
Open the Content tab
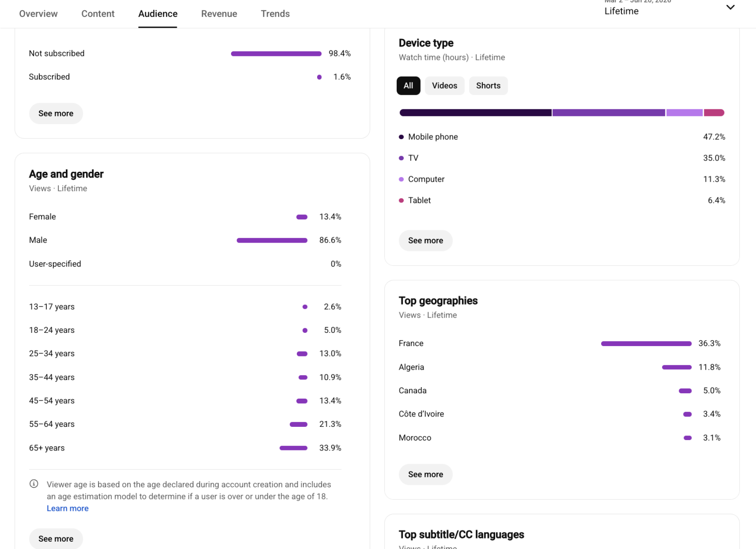point(98,14)
